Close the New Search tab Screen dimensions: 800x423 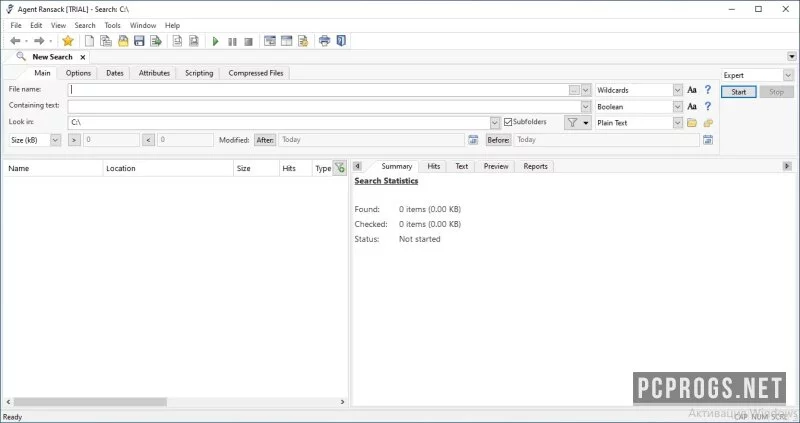pos(83,57)
